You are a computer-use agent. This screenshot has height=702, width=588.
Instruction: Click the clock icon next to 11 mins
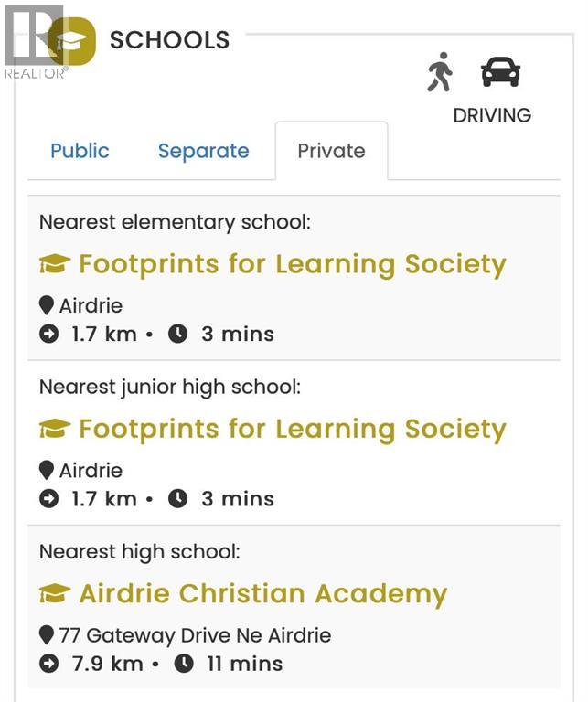pyautogui.click(x=184, y=664)
